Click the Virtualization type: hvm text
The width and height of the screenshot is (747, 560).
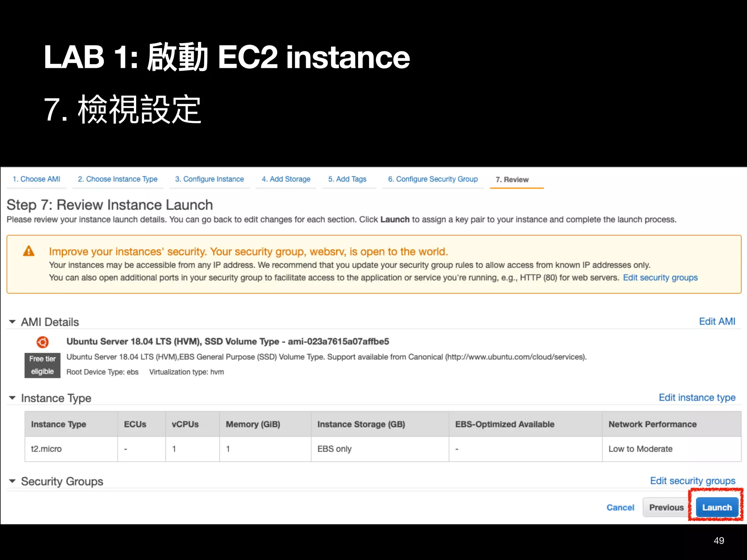pos(186,372)
